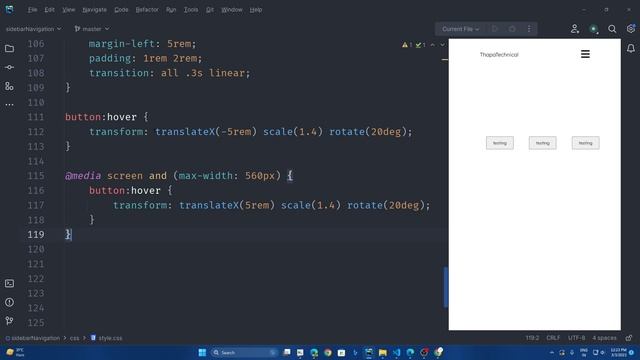Screen dimensions: 640x360
Task: Open sidebarNavigation project dropdown
Action: point(33,29)
